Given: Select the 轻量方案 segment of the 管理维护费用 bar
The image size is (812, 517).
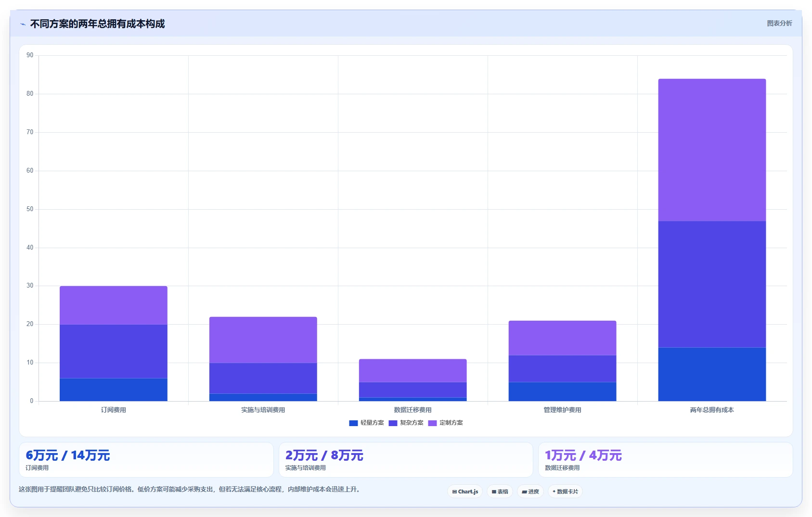Looking at the screenshot, I should [563, 391].
